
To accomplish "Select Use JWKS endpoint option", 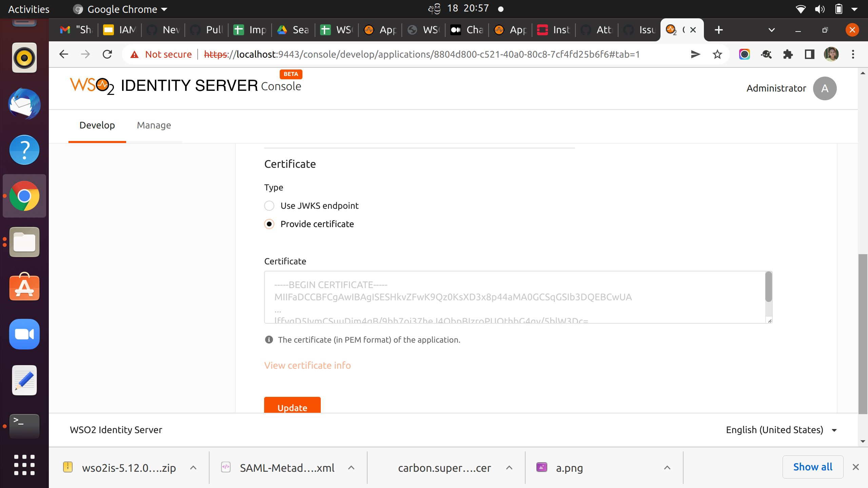I will [x=269, y=206].
